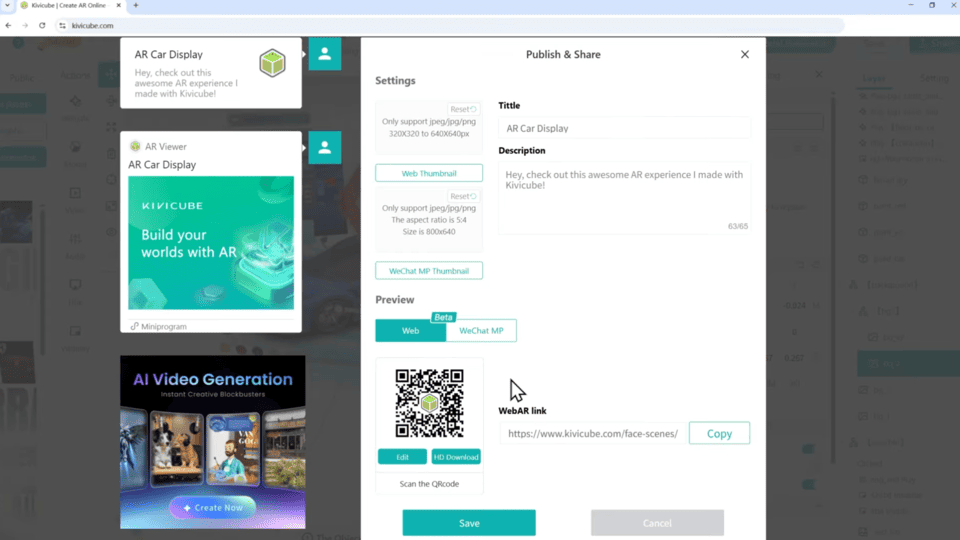Reload the page

pos(42,25)
